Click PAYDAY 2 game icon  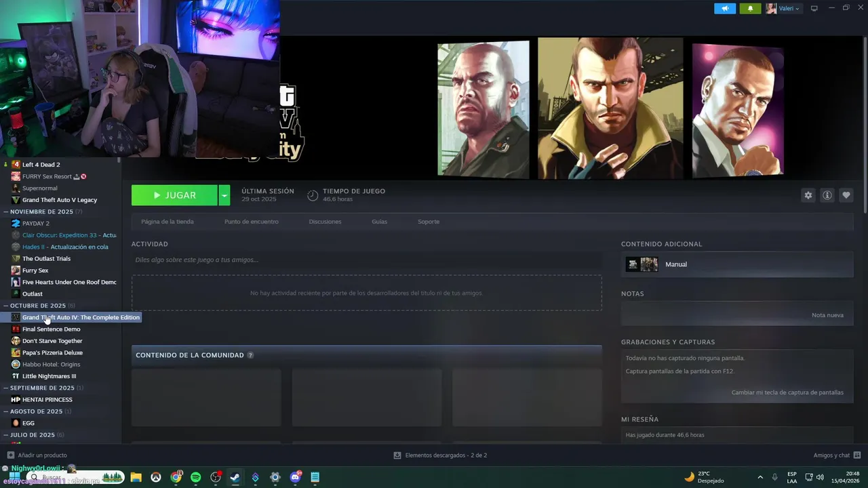click(16, 223)
